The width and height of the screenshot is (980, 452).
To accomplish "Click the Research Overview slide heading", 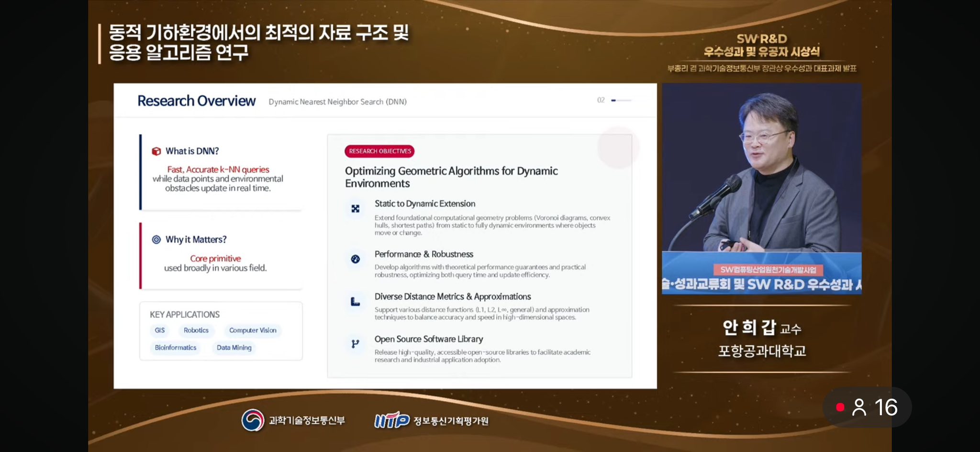I will point(196,101).
